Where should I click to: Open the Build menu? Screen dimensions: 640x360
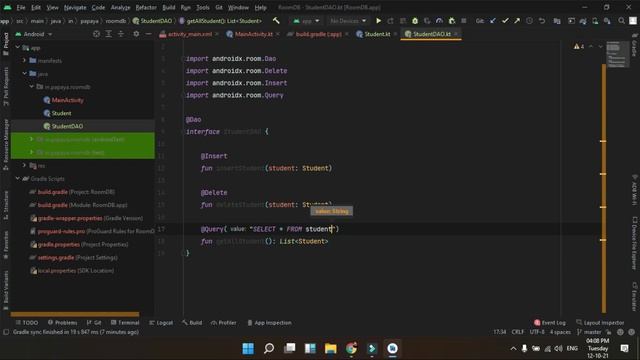169,7
